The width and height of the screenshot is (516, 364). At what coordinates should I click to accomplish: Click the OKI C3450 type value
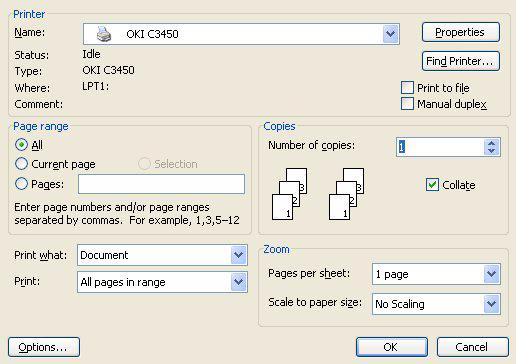108,70
